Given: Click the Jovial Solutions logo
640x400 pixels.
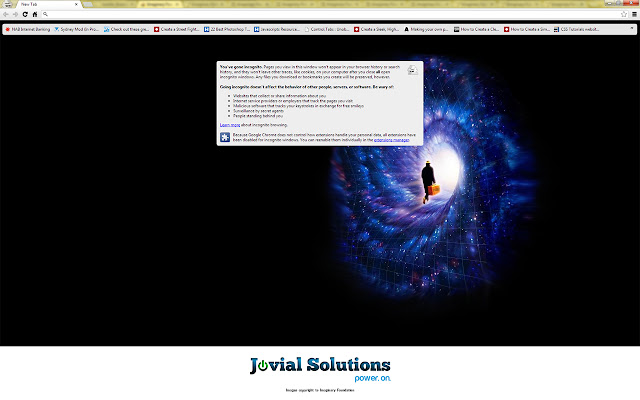Looking at the screenshot, I should (x=320, y=369).
